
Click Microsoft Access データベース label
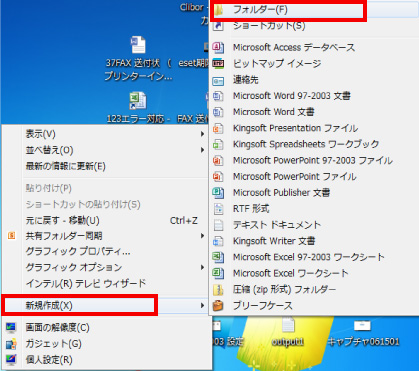[294, 47]
